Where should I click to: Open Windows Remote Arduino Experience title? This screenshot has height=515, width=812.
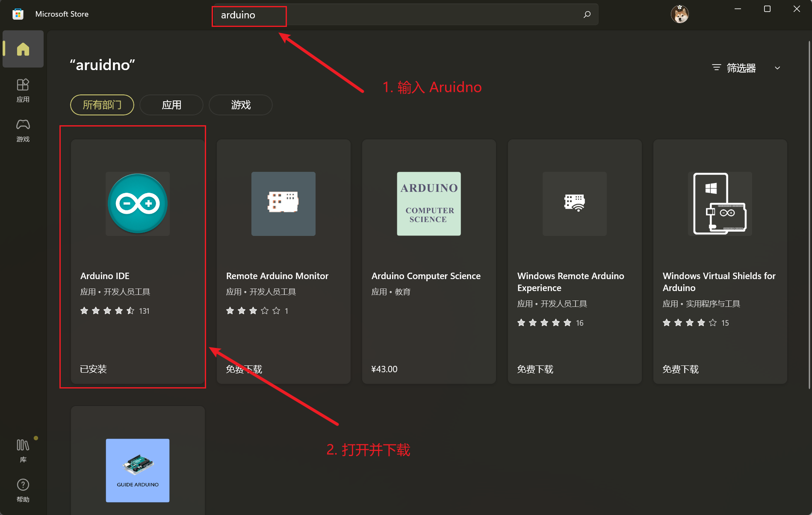[570, 282]
